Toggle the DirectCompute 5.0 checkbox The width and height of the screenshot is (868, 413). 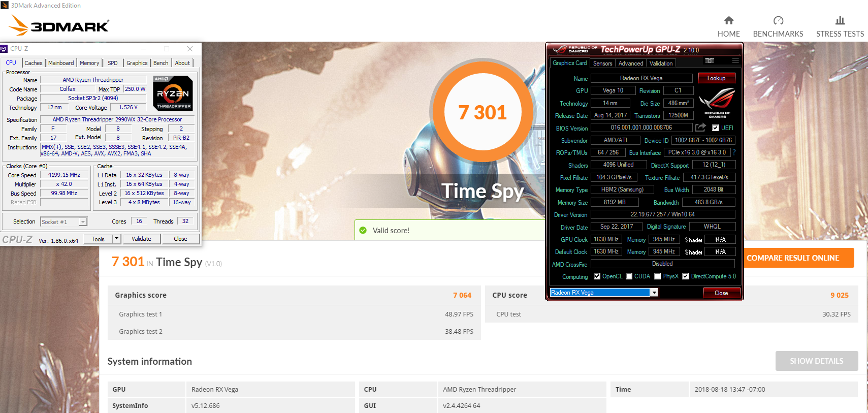point(686,276)
